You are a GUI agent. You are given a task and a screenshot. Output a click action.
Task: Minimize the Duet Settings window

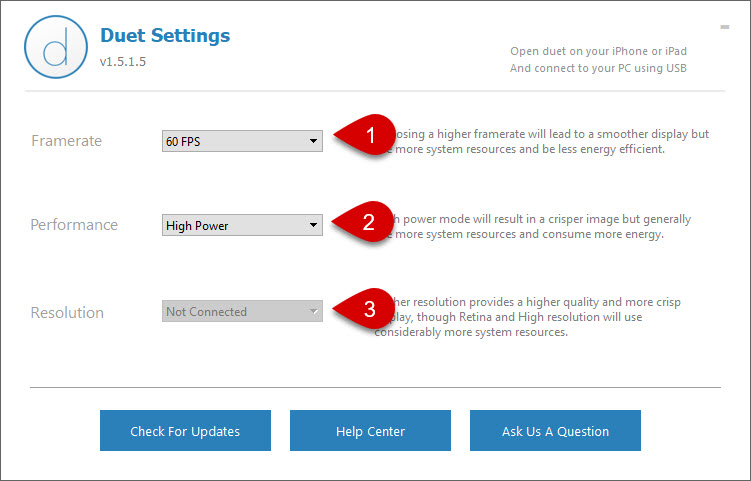click(x=725, y=27)
